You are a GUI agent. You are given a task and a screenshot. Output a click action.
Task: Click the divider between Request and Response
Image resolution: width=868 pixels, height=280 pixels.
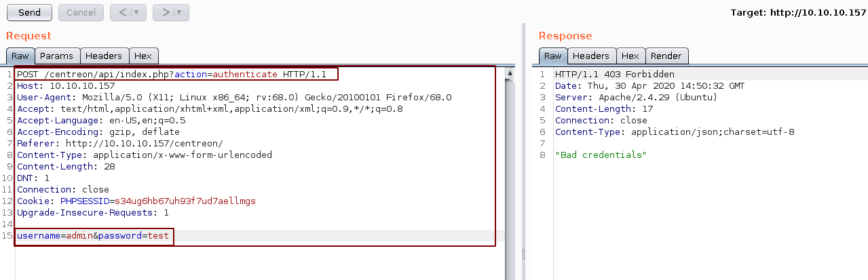point(523,149)
